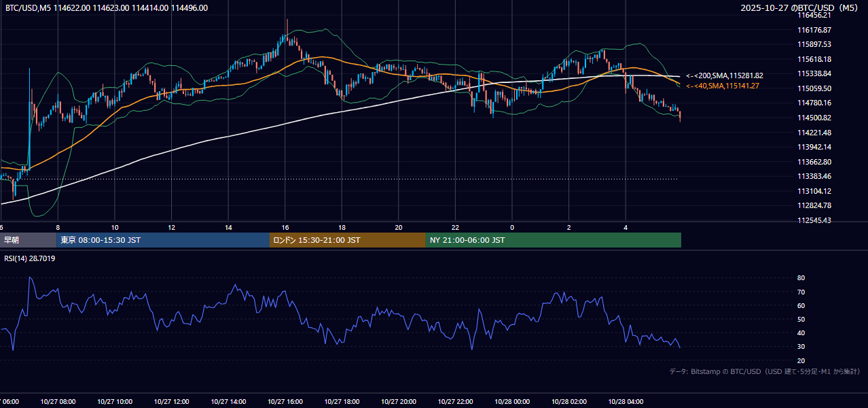Click RSI axis level 40
The image size is (868, 408).
801,333
